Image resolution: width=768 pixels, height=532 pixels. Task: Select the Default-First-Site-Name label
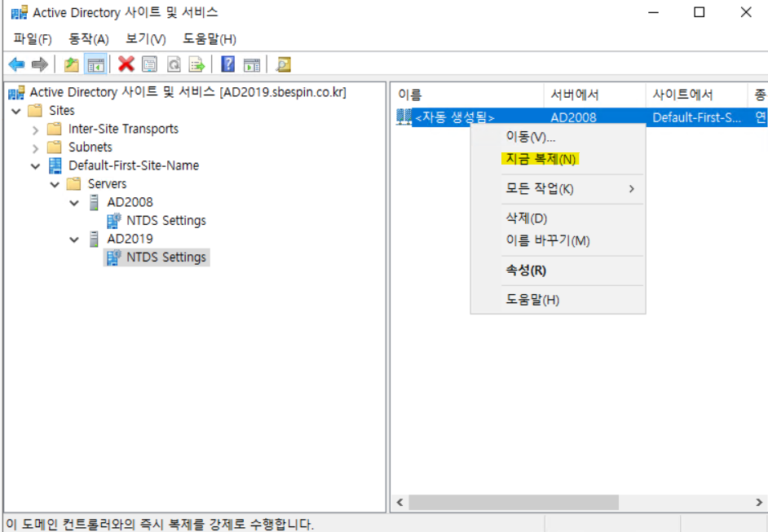point(134,166)
